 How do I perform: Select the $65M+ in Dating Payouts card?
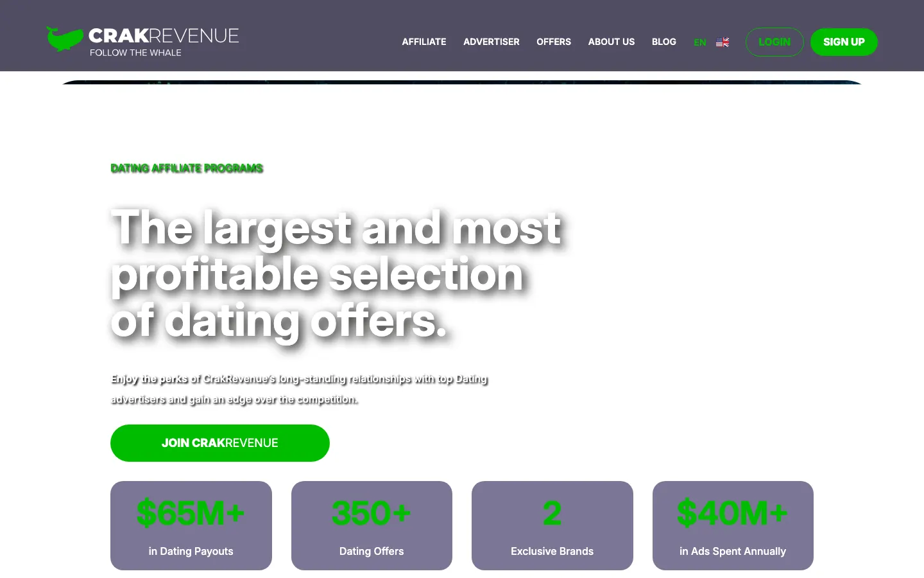pyautogui.click(x=191, y=525)
